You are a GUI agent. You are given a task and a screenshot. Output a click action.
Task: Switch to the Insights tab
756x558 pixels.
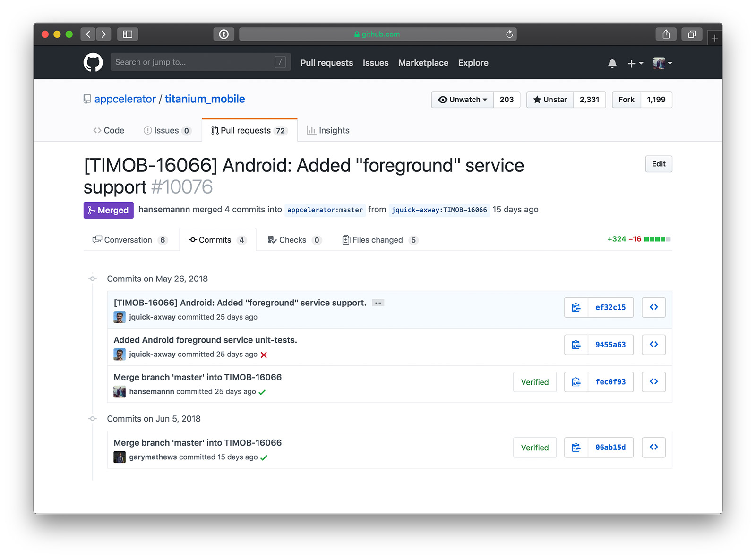[328, 130]
